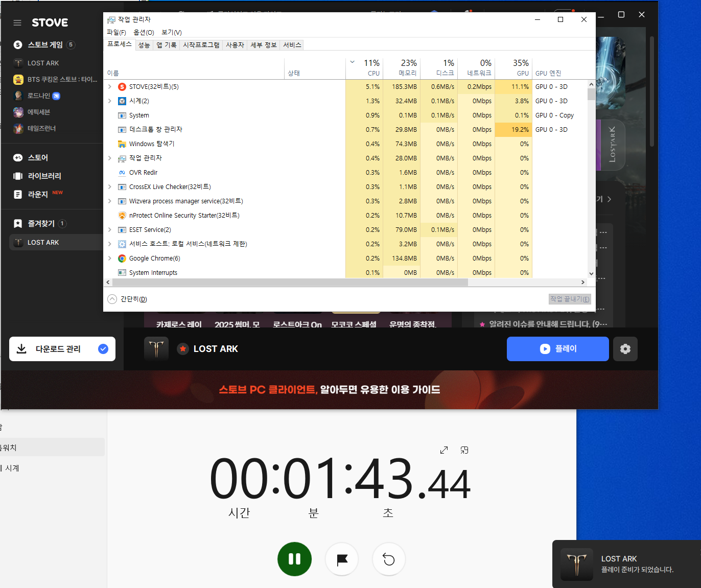
Task: Expand the stopwatch to full view
Action: click(x=443, y=450)
